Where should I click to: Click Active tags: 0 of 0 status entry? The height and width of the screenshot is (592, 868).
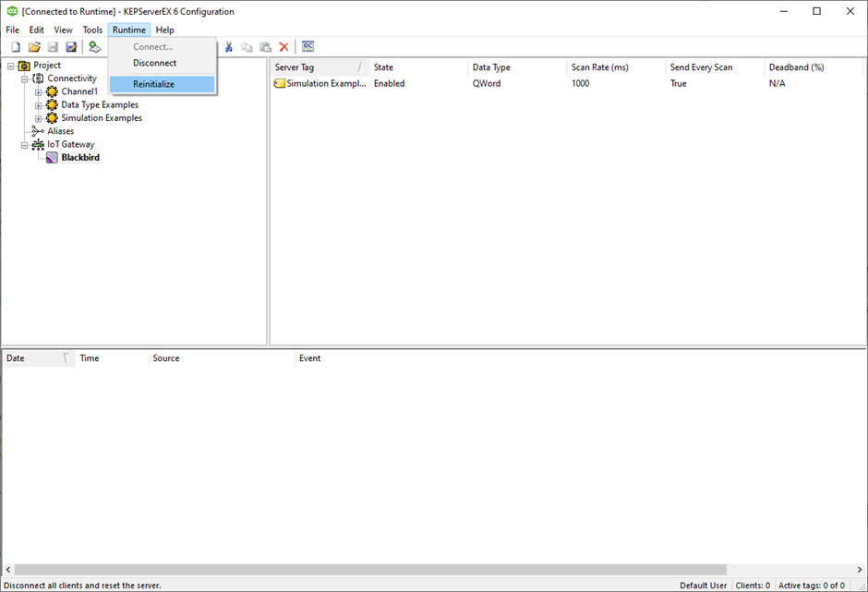[x=812, y=586]
